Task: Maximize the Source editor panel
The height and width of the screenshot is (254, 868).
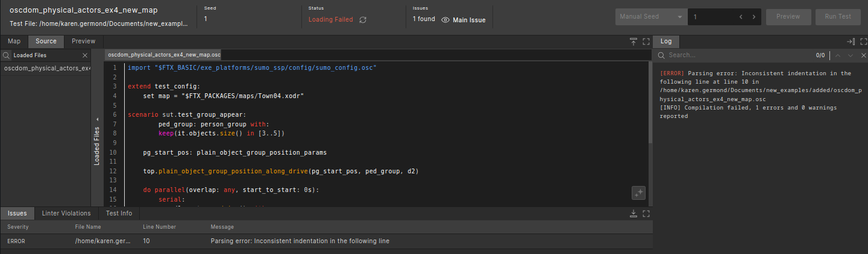Action: pos(646,42)
